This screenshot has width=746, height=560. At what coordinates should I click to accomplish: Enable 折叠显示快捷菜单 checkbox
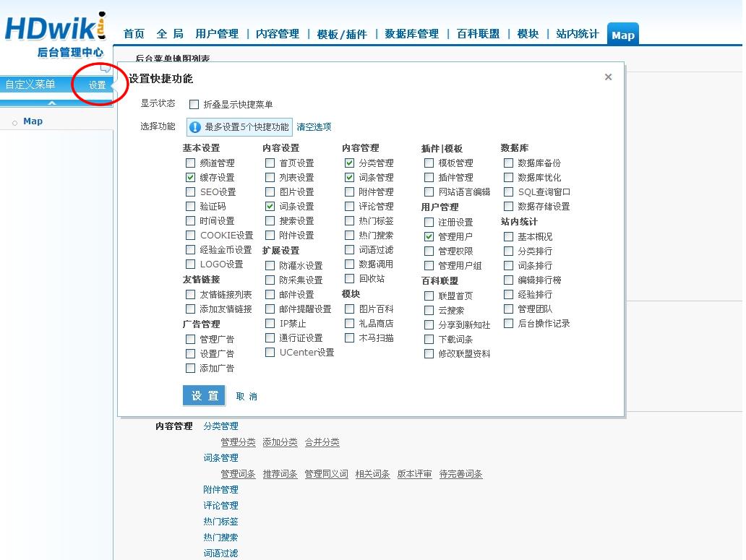(194, 104)
